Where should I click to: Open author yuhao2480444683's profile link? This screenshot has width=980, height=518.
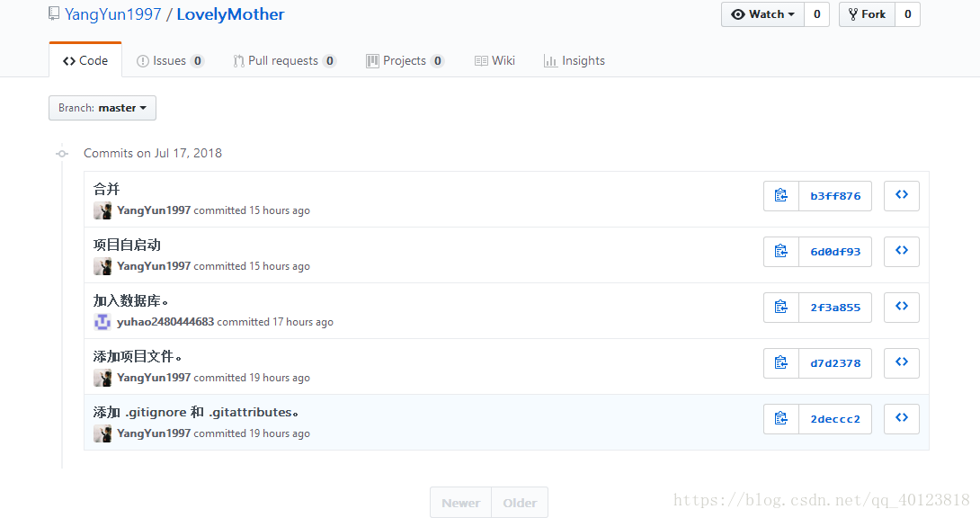[165, 322]
